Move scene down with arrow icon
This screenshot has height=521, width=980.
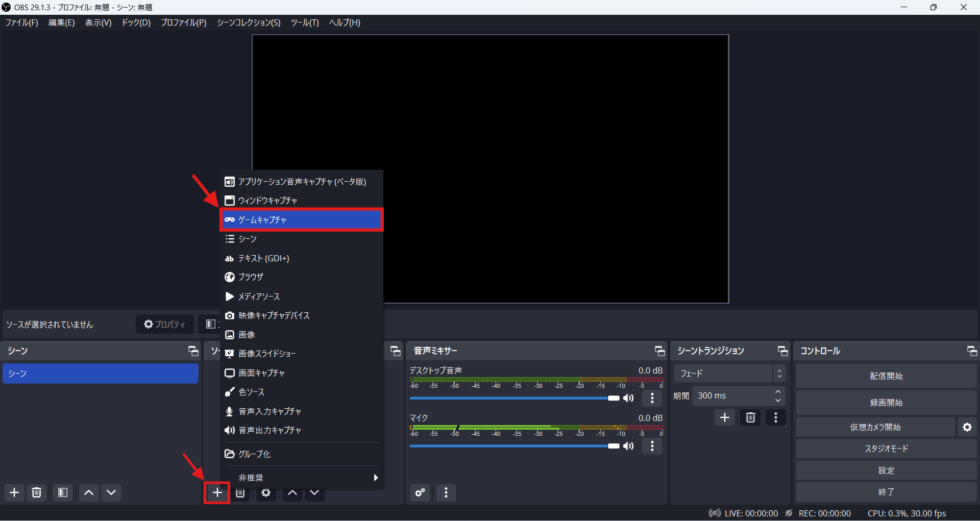(x=111, y=492)
